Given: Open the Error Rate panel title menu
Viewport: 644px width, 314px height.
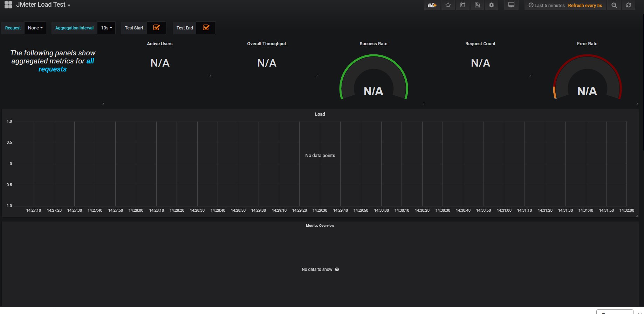Looking at the screenshot, I should pos(587,44).
